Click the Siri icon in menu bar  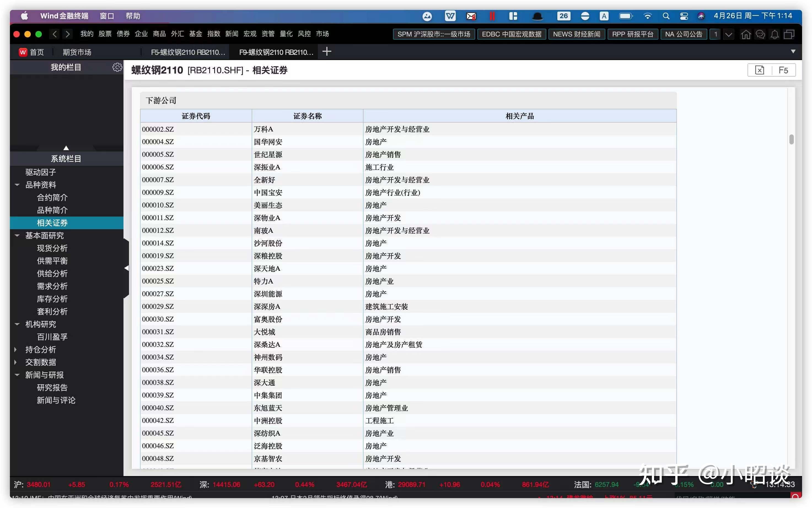point(701,16)
